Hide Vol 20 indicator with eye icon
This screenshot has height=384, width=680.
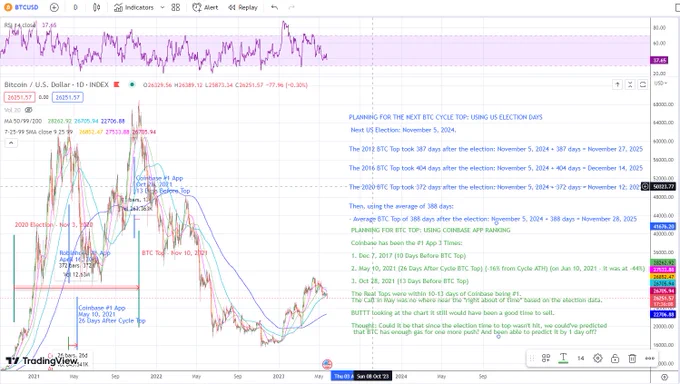click(x=29, y=110)
